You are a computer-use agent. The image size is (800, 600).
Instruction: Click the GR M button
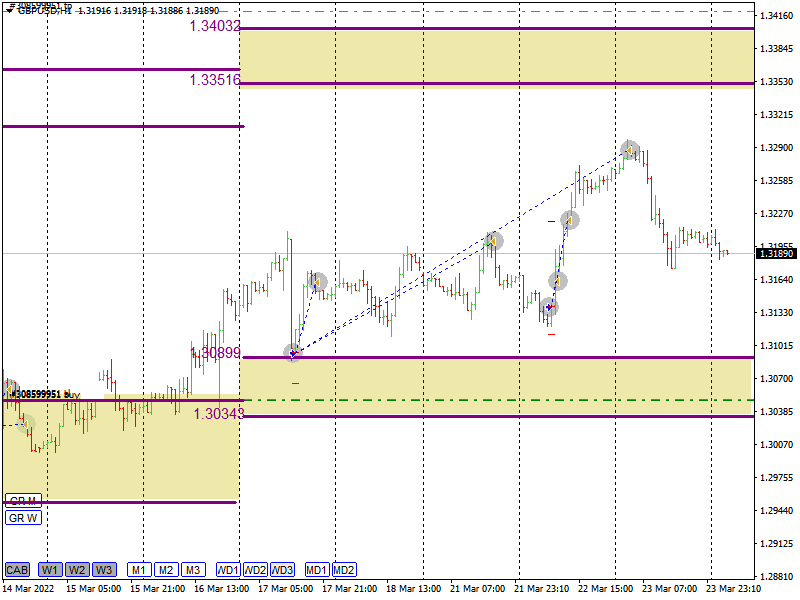(x=23, y=500)
